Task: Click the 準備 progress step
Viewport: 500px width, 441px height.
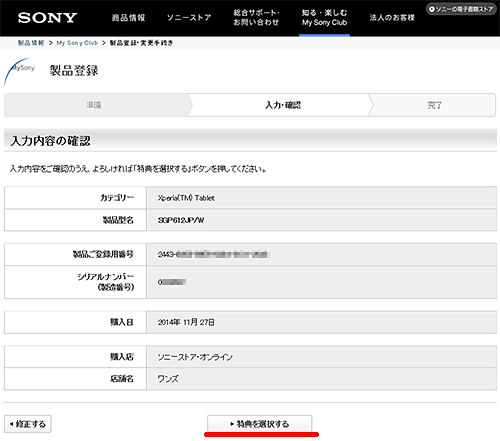Action: click(94, 105)
